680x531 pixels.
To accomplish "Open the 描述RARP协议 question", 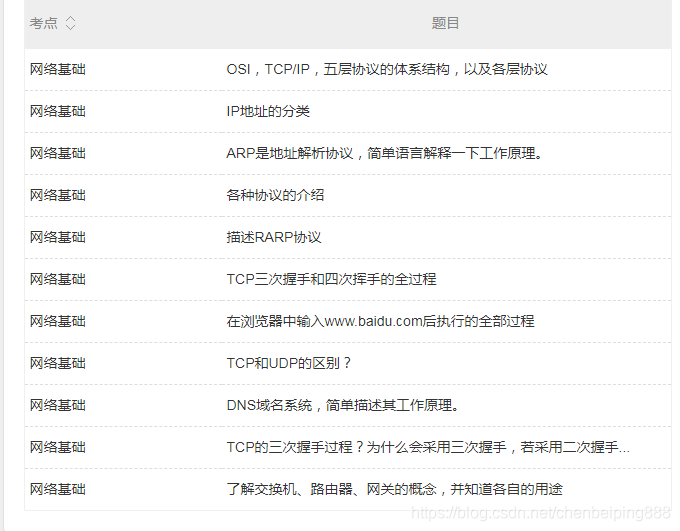I will point(274,237).
